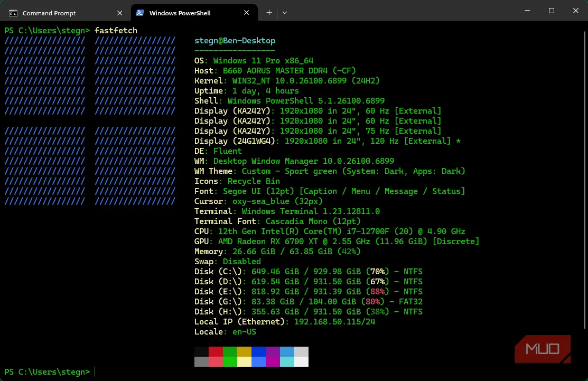Close the Windows PowerShell tab with its X
This screenshot has width=588, height=381.
pos(246,12)
